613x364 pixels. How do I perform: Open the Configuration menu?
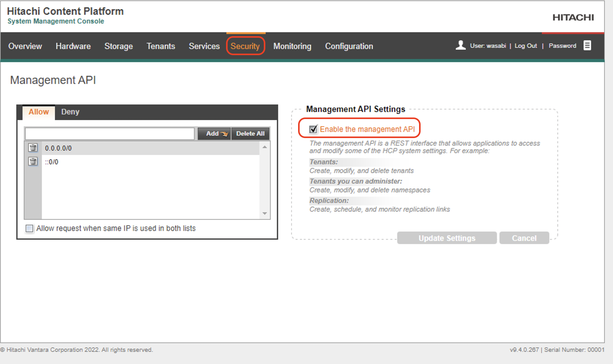click(x=349, y=46)
